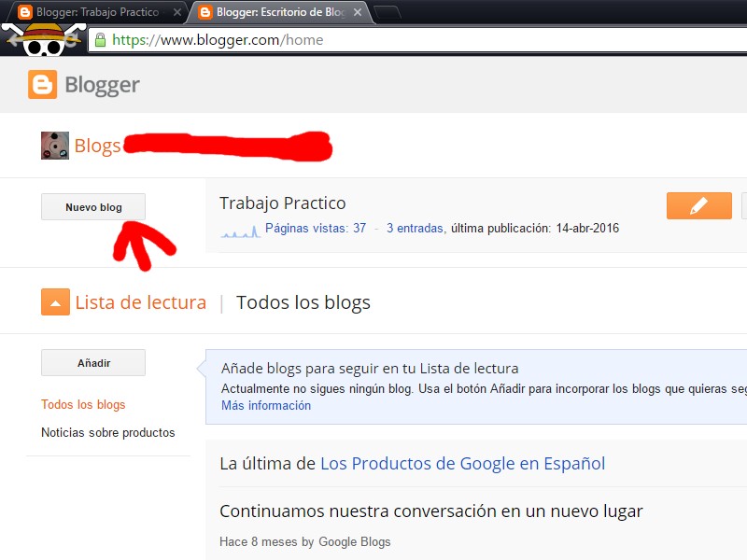Select the Lista de lectura heading
Viewport: 747px width, 560px height.
point(141,302)
